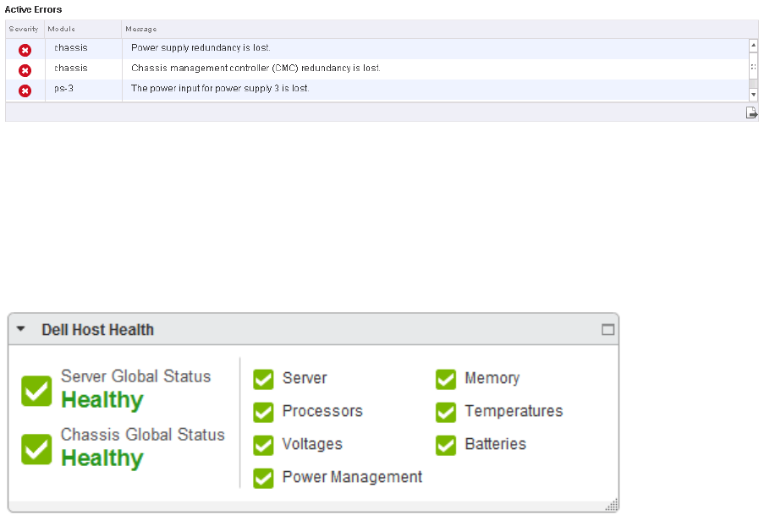Screen dimensions: 764x532
Task: Open the Power Management health item
Action: tap(352, 477)
